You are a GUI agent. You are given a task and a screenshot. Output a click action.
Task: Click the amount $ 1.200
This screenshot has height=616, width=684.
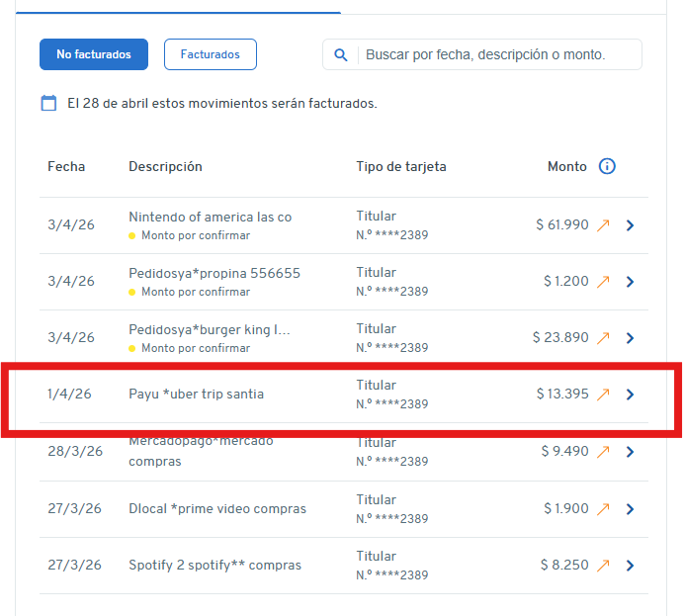click(566, 281)
